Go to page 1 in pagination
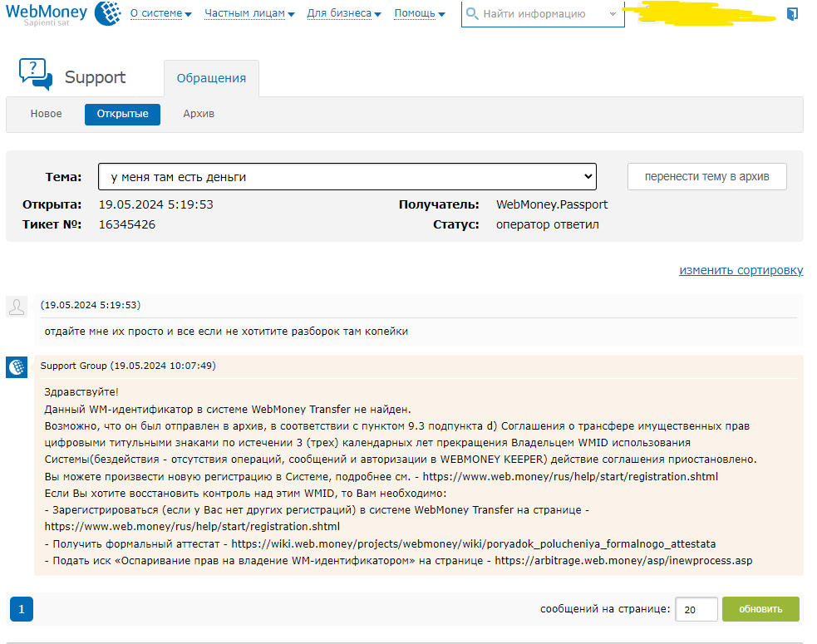 tap(21, 609)
